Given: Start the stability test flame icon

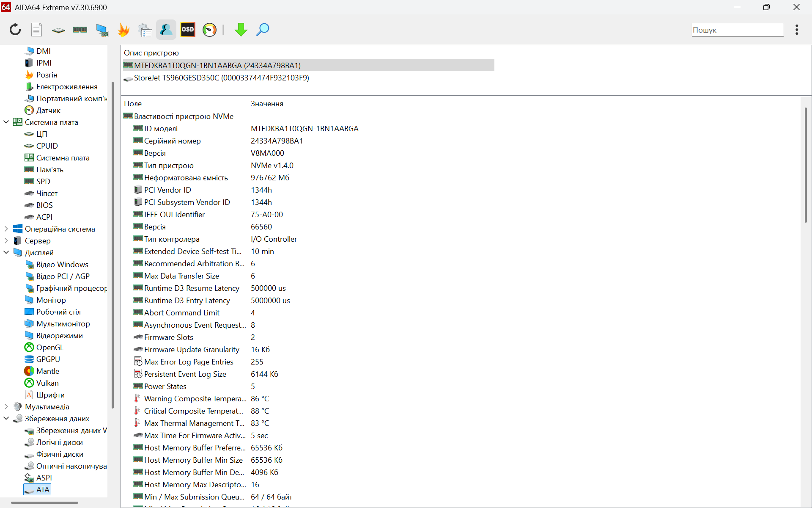Looking at the screenshot, I should coord(123,30).
